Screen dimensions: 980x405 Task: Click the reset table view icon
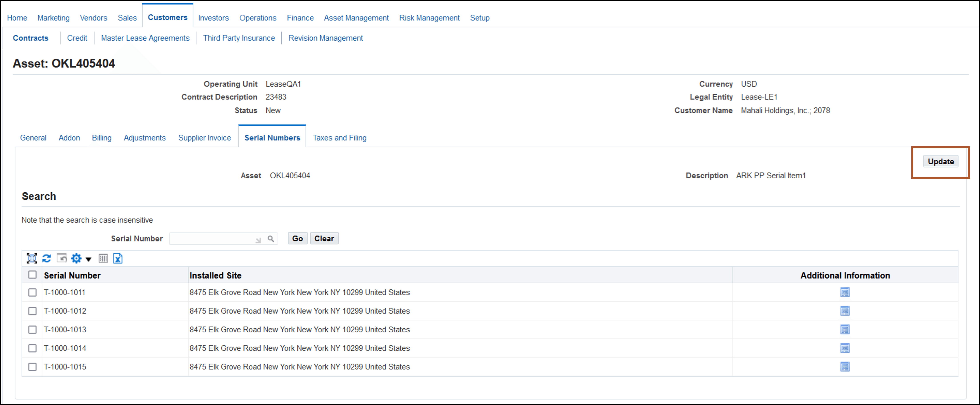[x=62, y=259]
